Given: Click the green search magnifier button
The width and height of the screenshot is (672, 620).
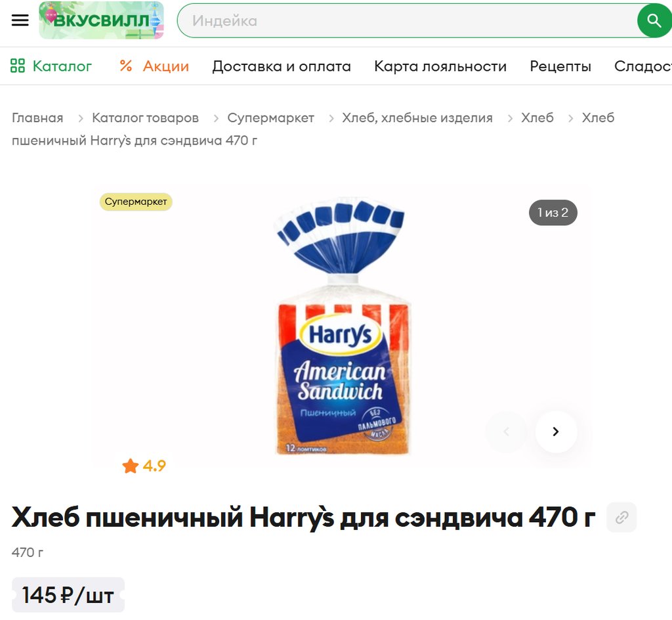Looking at the screenshot, I should 653,20.
